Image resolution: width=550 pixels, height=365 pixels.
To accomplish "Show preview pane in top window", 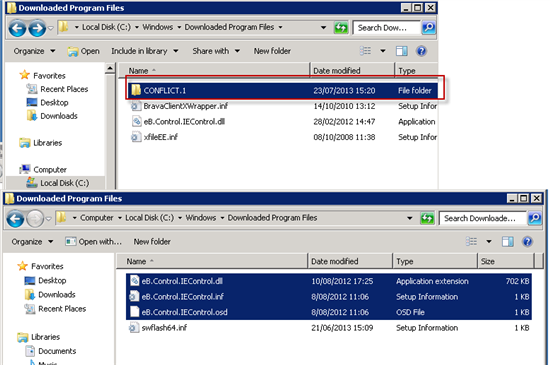I will click(x=402, y=51).
